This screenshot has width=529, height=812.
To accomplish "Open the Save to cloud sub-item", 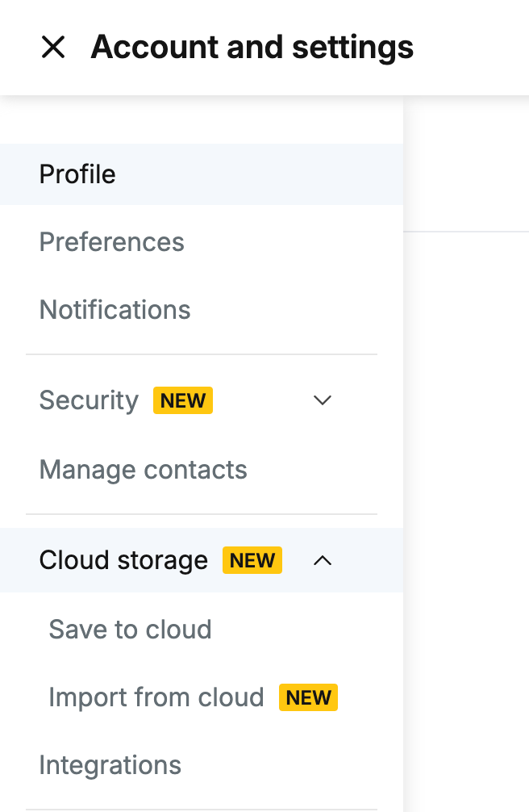I will tap(130, 630).
